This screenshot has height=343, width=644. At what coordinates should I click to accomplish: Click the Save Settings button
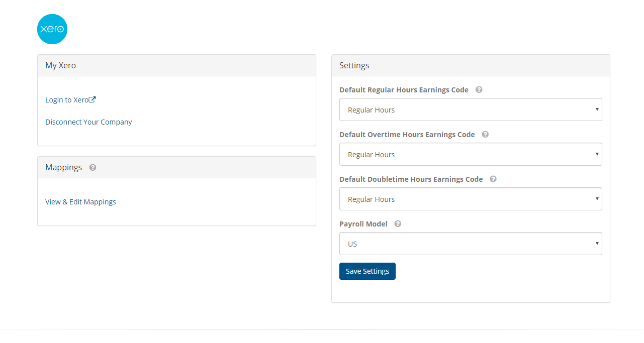(x=367, y=271)
